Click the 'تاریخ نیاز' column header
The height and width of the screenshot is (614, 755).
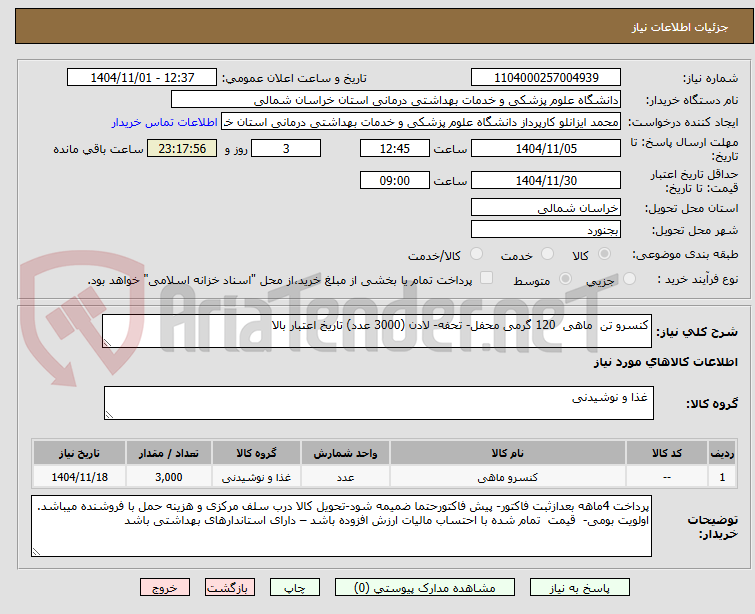pyautogui.click(x=79, y=453)
